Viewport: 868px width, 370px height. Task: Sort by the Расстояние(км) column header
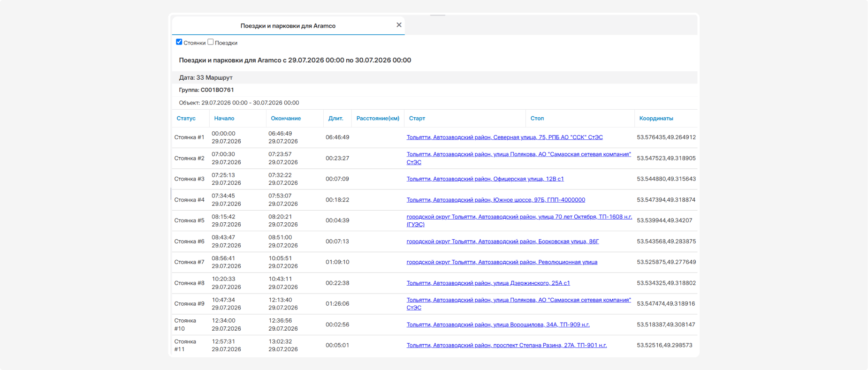coord(378,119)
